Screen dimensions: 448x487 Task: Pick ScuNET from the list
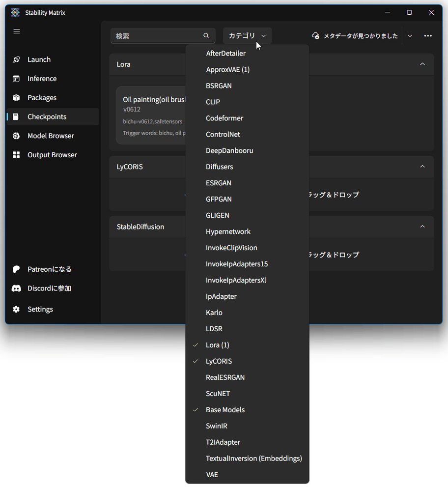click(247, 394)
